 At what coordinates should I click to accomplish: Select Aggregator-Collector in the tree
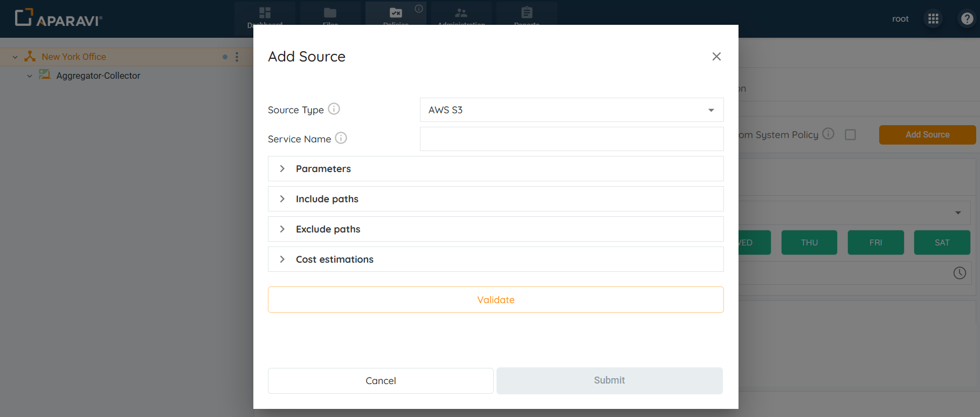pyautogui.click(x=98, y=76)
